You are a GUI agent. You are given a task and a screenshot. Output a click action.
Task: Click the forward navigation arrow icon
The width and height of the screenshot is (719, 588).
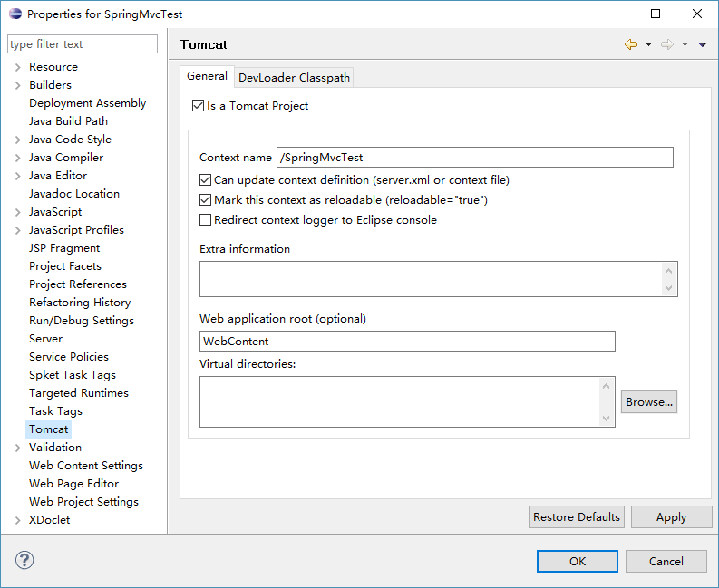point(667,44)
